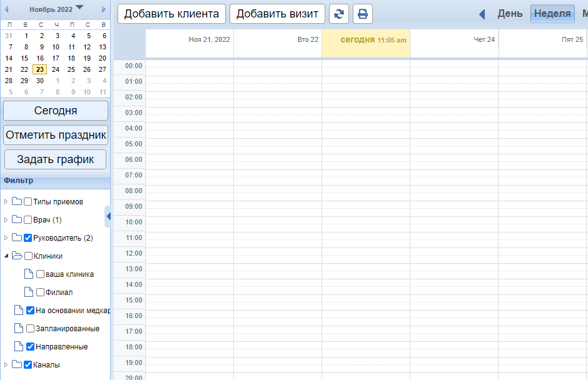Uncheck the Руководитель (2) filter
The image size is (588, 380).
(x=28, y=238)
